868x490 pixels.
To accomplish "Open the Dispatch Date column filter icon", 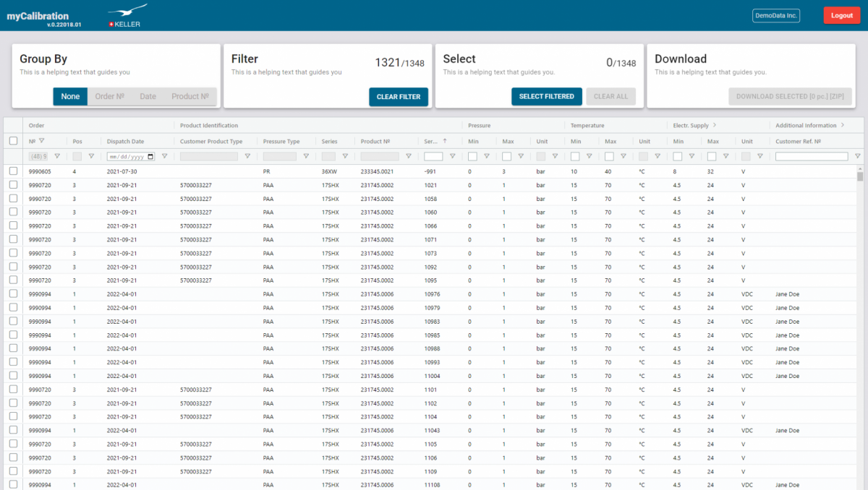I will (164, 156).
